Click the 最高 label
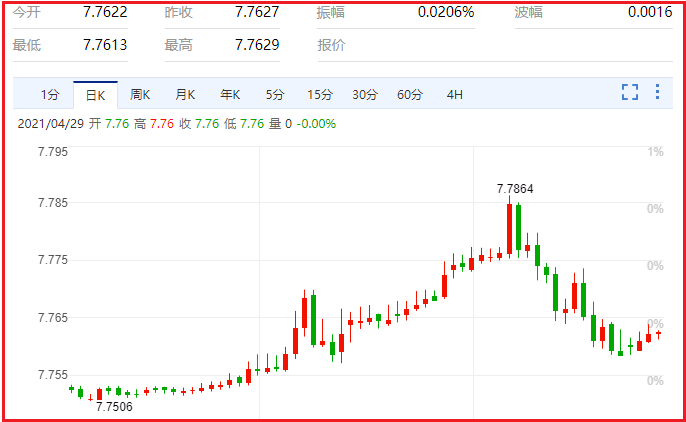The width and height of the screenshot is (686, 422). [178, 45]
